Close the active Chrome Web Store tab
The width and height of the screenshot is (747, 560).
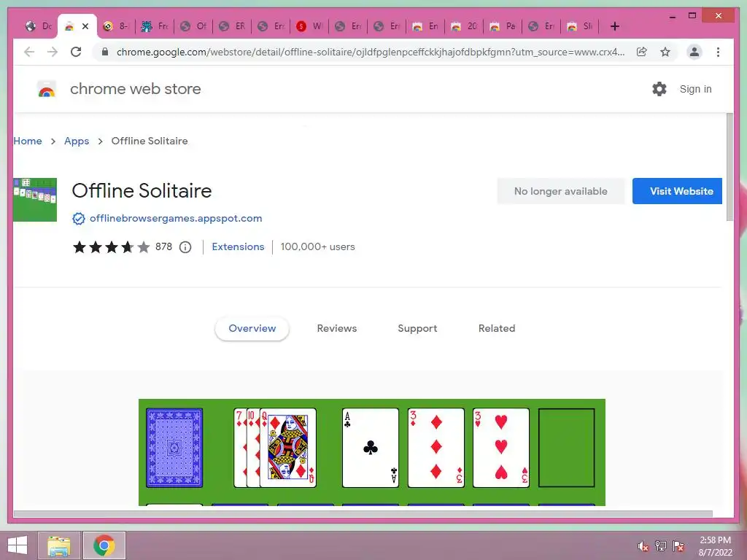pos(85,26)
